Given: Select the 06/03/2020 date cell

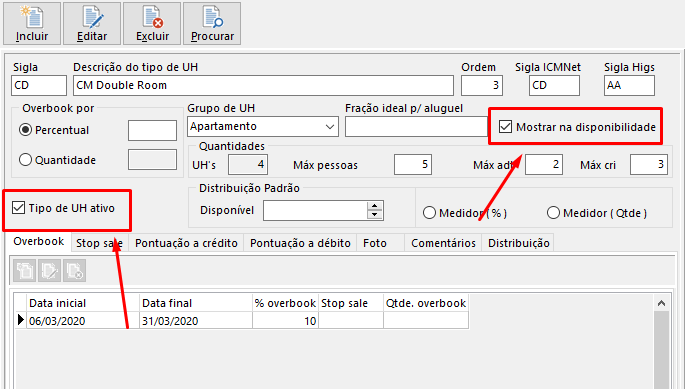Looking at the screenshot, I should (83, 320).
